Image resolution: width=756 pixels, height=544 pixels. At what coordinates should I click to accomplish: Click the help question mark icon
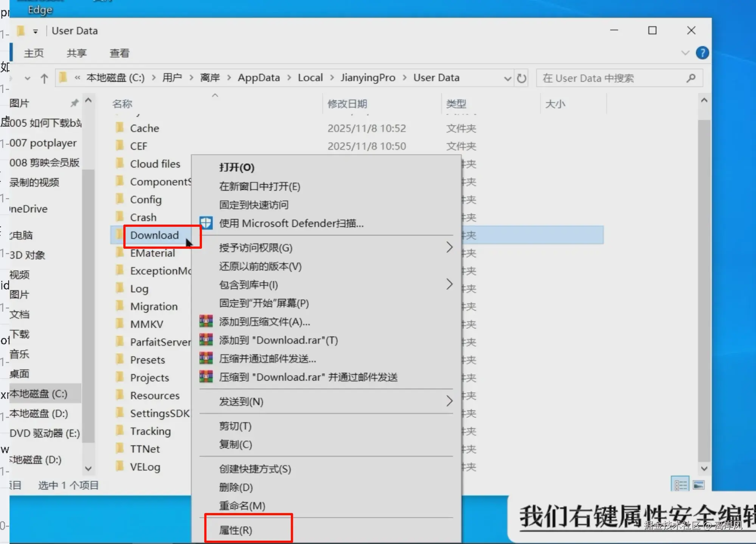[702, 53]
